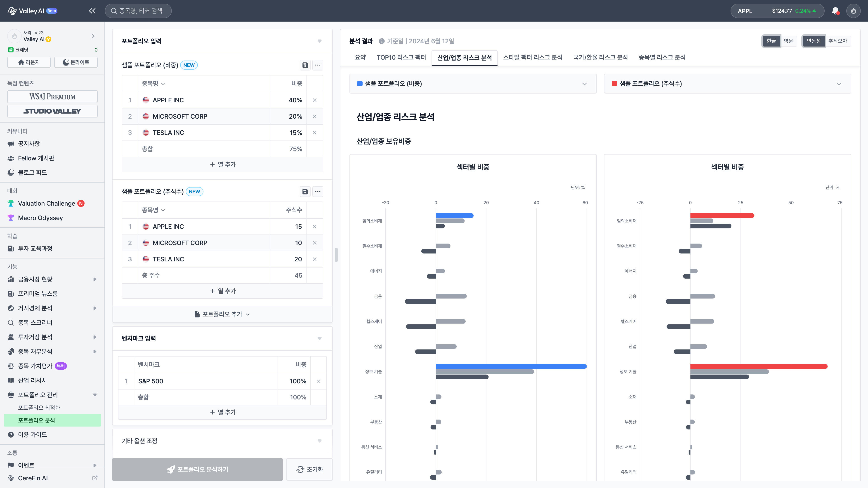Save the 샘플 포트폴리오 (비중) portfolio
Screen dimensions: 868x488
pos(305,65)
